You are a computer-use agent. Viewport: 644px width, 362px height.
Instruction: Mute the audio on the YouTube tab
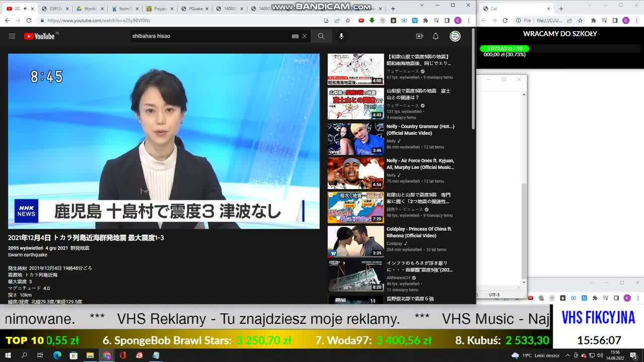click(25, 9)
